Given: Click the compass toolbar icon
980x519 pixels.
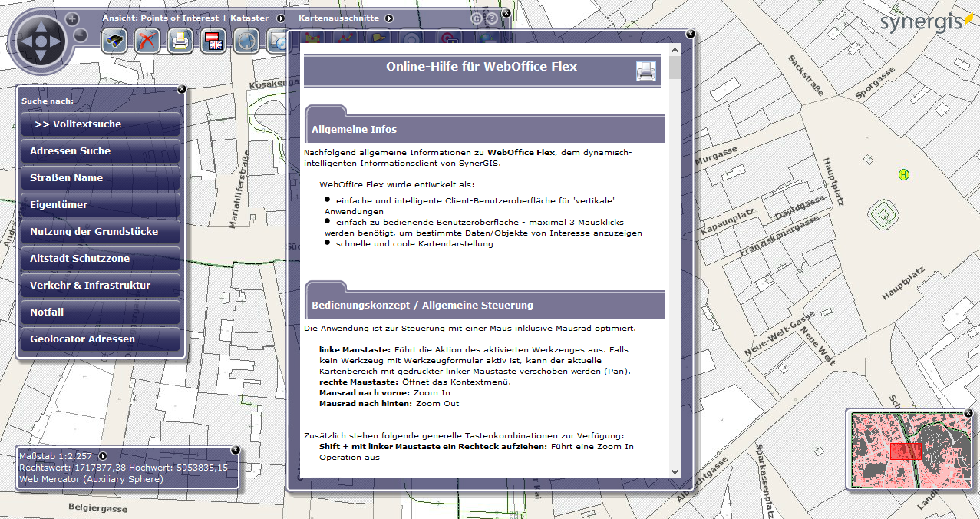Looking at the screenshot, I should [246, 41].
